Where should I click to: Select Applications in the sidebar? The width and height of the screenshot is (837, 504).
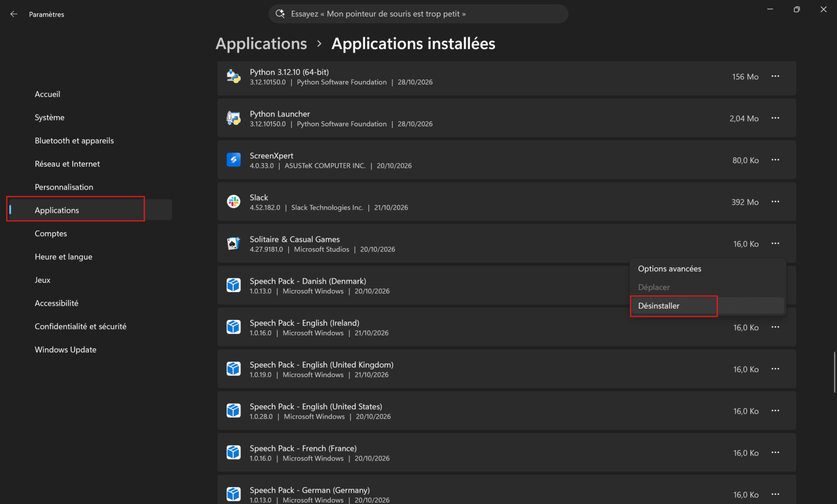(x=90, y=210)
